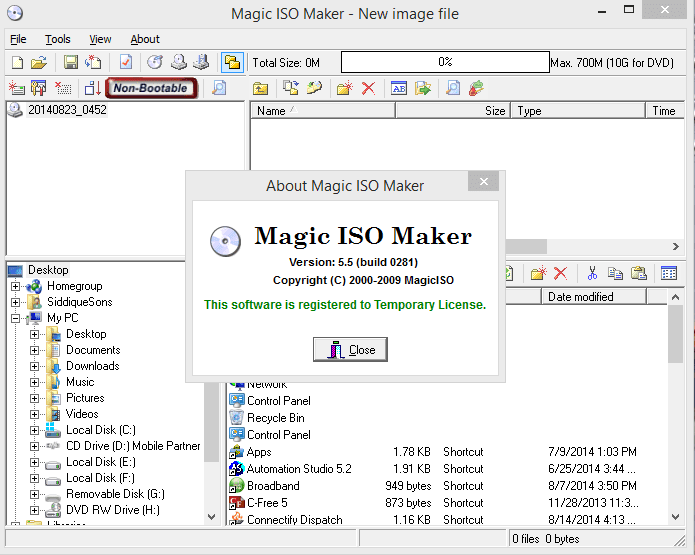Image resolution: width=695 pixels, height=555 pixels.
Task: Click the burn CD/DVD disc icon
Action: pyautogui.click(x=155, y=63)
